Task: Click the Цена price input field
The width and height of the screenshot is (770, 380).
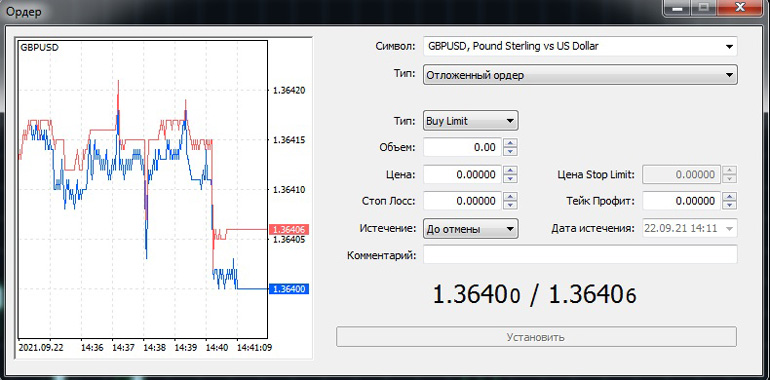Action: 463,174
